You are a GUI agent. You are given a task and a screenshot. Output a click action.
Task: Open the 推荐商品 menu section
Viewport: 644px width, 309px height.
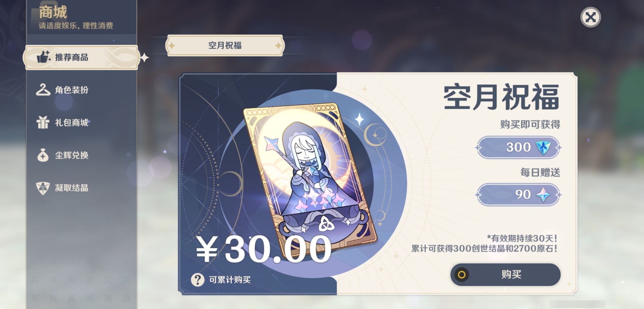(x=81, y=57)
